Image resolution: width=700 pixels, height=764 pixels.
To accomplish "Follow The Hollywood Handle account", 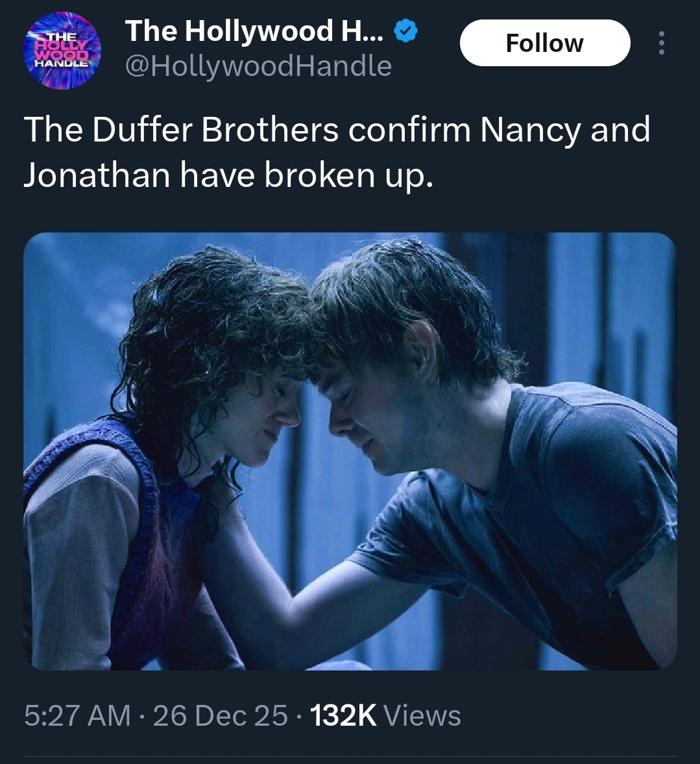I will coord(544,43).
